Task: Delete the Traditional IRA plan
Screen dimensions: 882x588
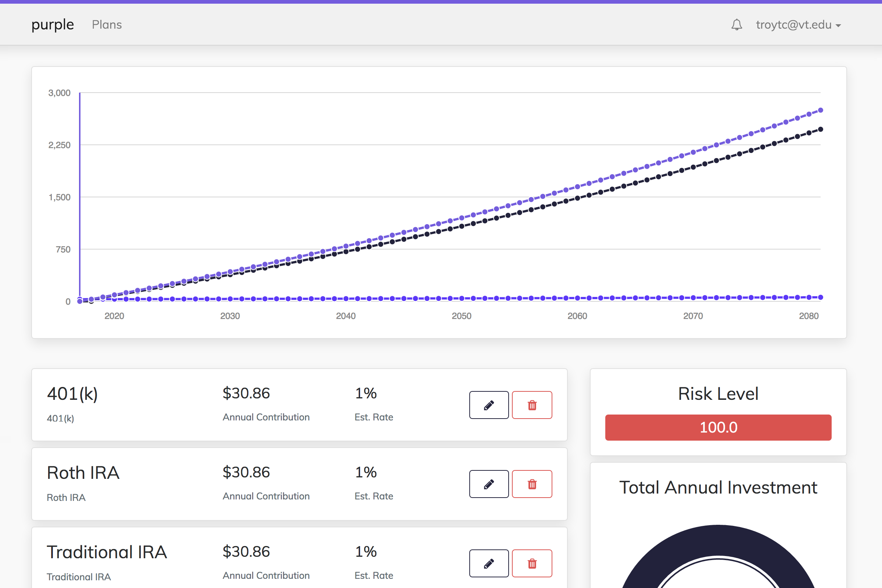Action: coord(532,563)
